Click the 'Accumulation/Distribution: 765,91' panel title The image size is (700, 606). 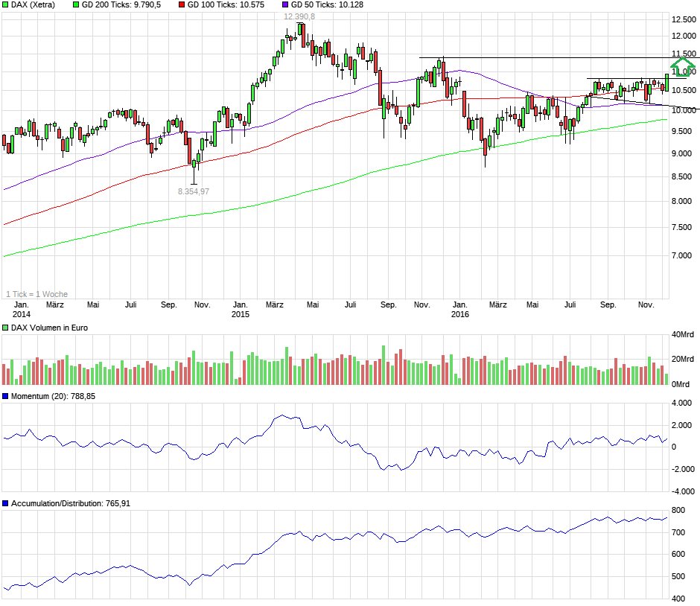pos(71,503)
